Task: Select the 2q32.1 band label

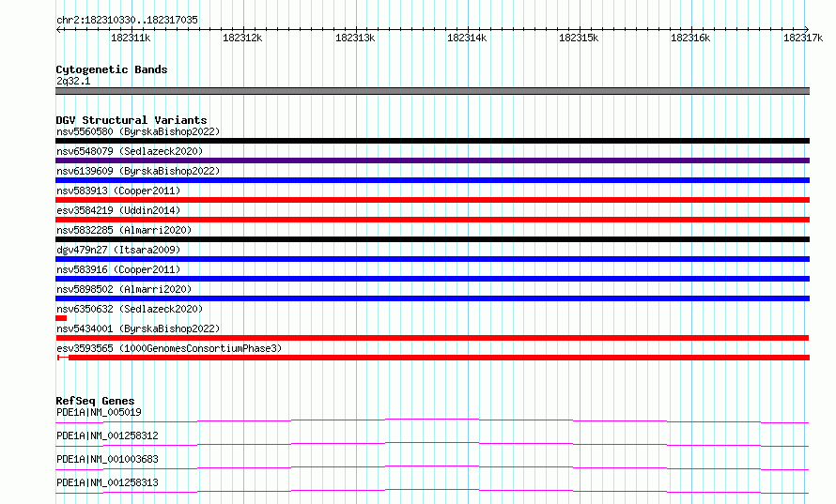Action: 73,81
